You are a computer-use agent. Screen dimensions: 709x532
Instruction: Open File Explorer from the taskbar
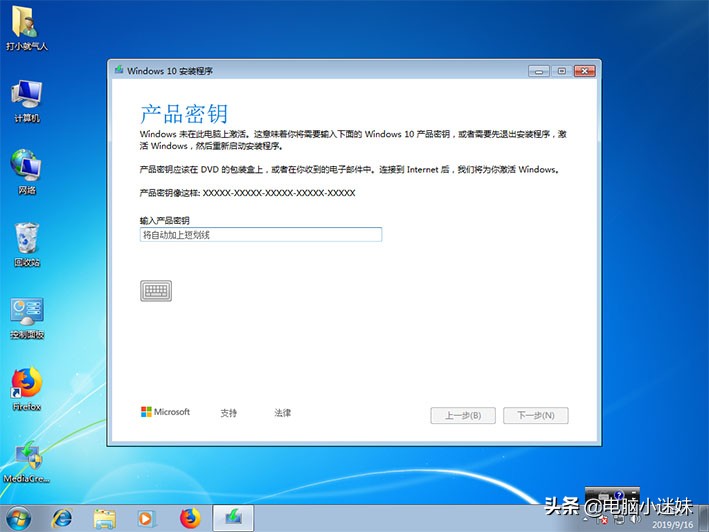coord(104,518)
